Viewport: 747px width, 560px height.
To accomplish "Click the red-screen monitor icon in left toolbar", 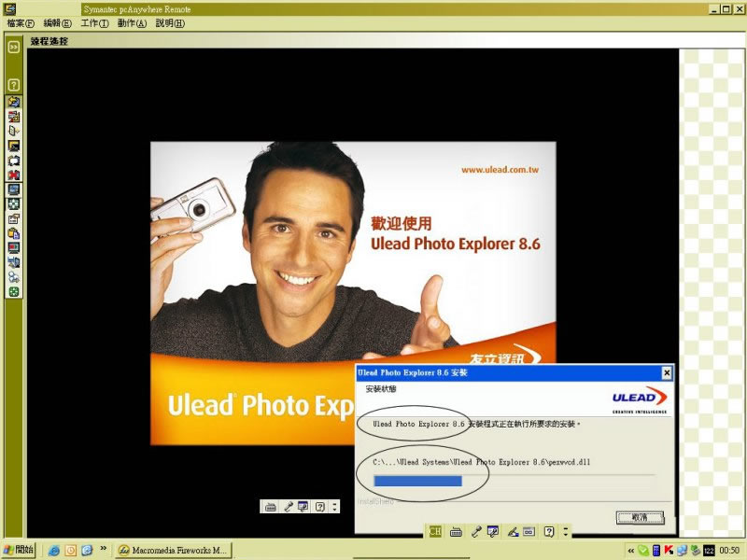I will 13,248.
